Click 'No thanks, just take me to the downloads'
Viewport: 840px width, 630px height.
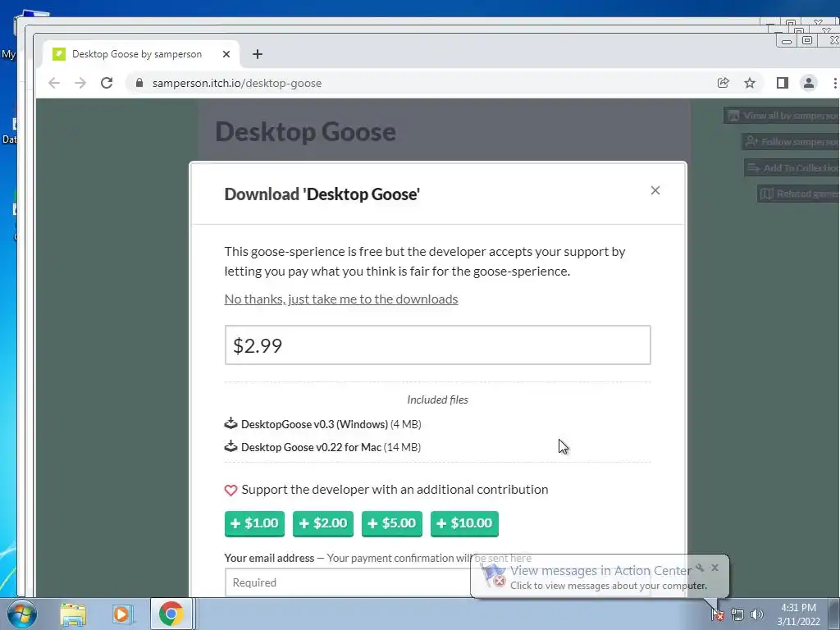pos(341,299)
